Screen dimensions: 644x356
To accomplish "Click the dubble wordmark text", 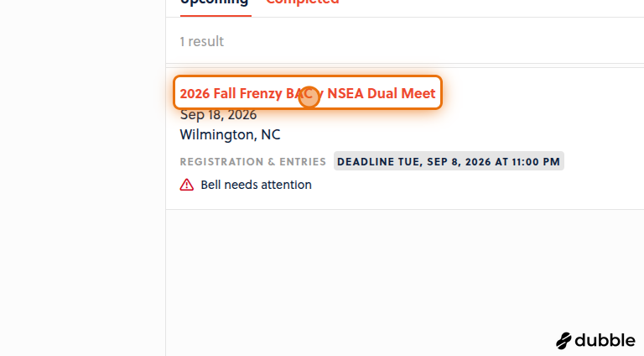I will tap(605, 340).
